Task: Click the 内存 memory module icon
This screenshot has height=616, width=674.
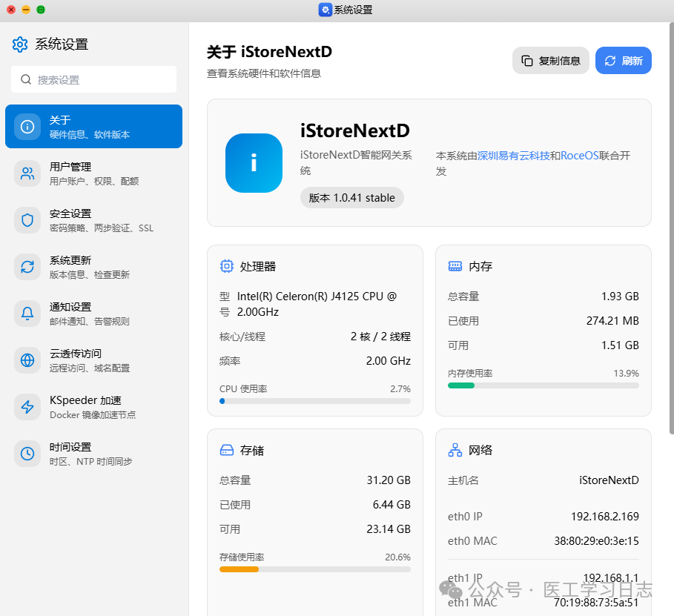Action: [455, 266]
